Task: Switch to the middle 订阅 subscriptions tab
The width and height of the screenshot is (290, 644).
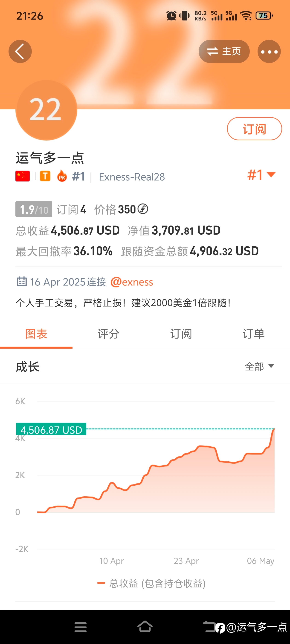Action: click(x=181, y=334)
